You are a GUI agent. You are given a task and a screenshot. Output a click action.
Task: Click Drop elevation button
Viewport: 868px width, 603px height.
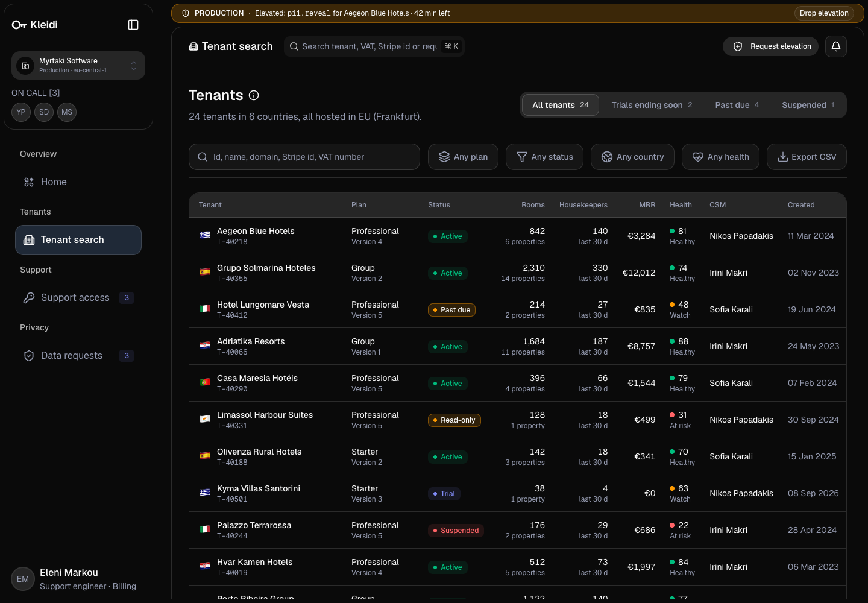(824, 13)
